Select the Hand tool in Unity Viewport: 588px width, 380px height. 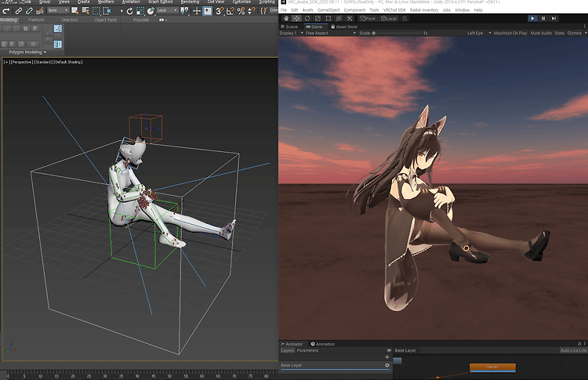pos(286,18)
